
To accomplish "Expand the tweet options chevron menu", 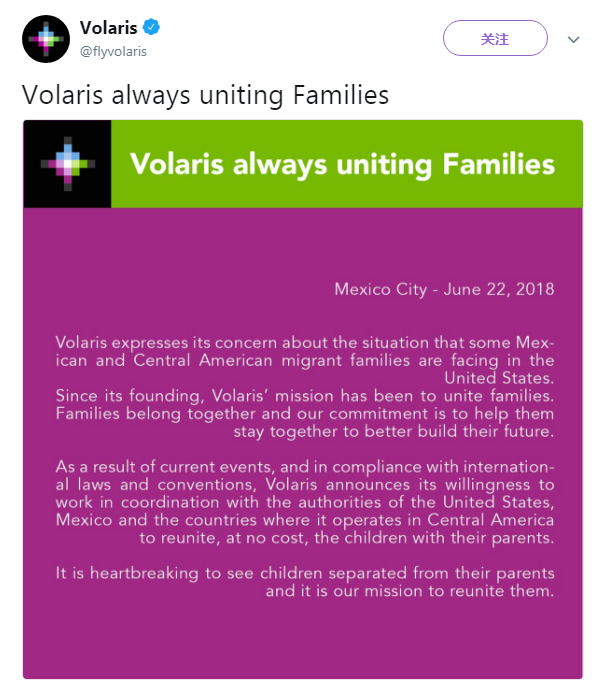I will [x=573, y=39].
